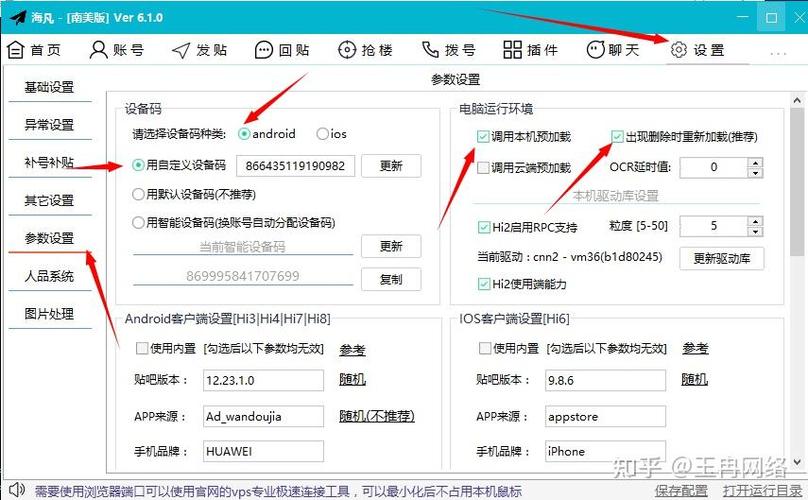Click 当前驱动 : cnn2 - vm36(b1d80245) text
Image resolution: width=808 pixels, height=500 pixels.
pos(570,257)
